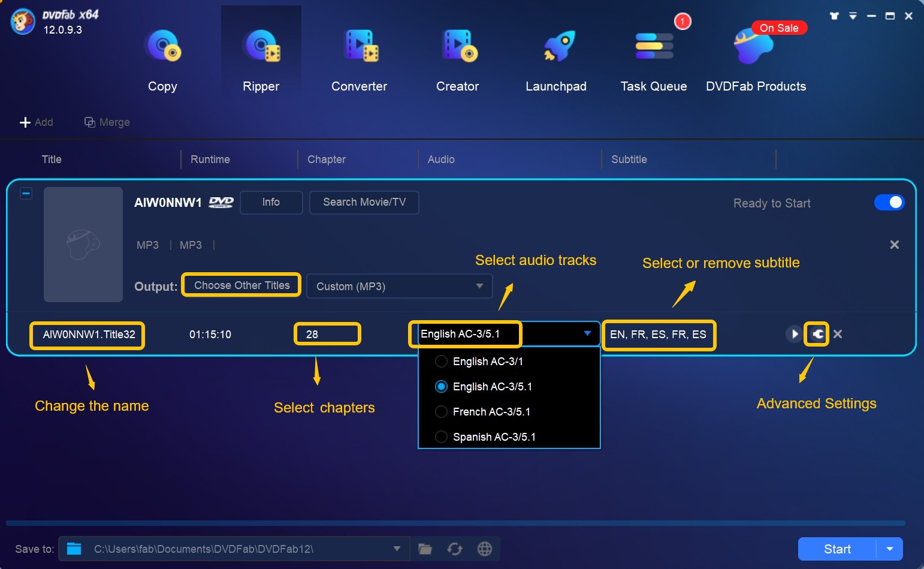Click the Subtitle column header
This screenshot has height=569, width=924.
pyautogui.click(x=629, y=159)
